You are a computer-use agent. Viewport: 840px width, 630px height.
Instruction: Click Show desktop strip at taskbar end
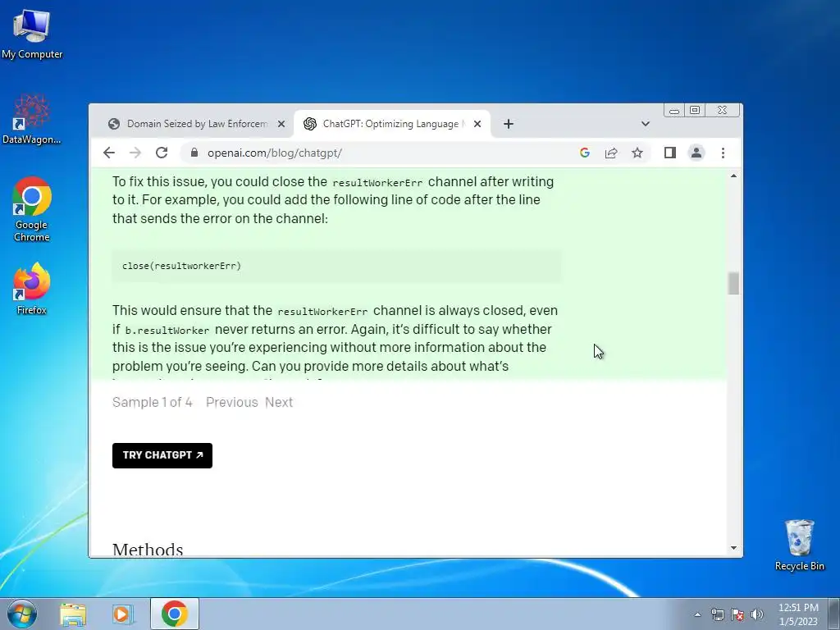834,614
